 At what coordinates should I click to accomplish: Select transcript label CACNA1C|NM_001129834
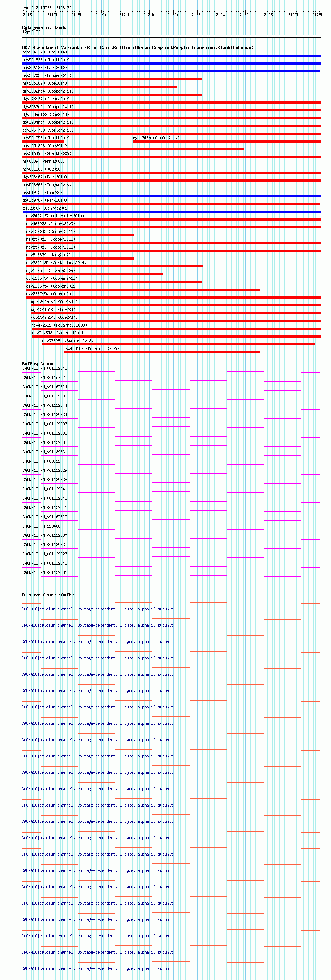(45, 415)
